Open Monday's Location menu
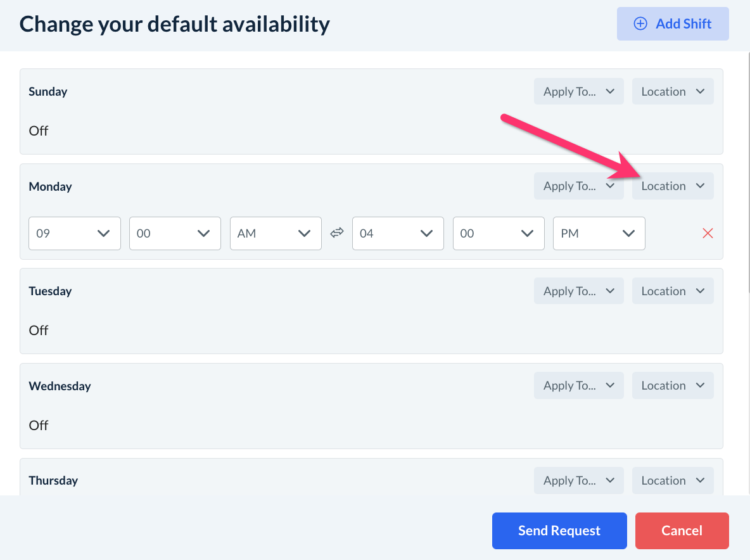The height and width of the screenshot is (560, 750). pyautogui.click(x=673, y=186)
